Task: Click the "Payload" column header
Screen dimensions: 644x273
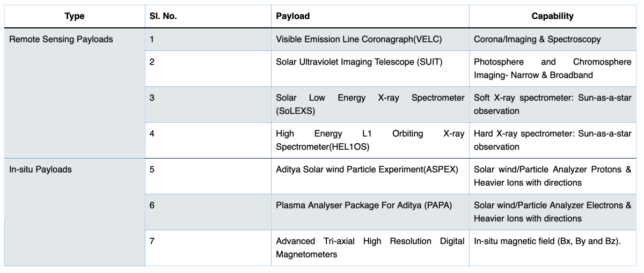Action: 292,16
